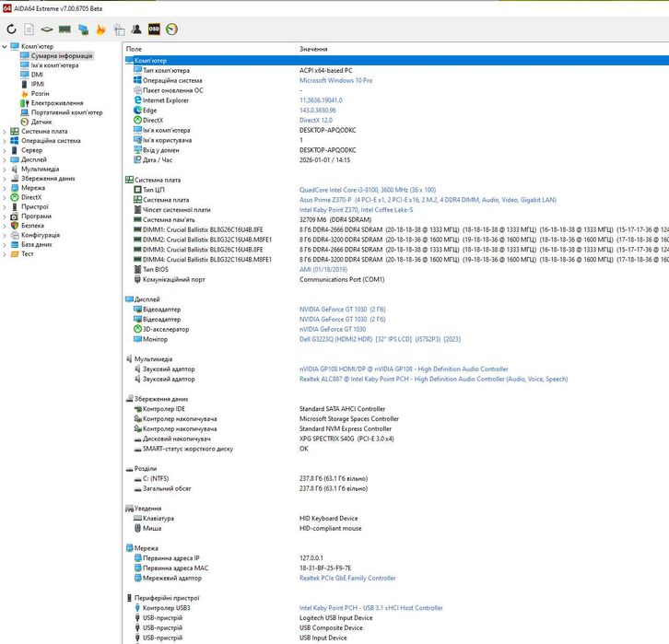
Task: Click the Дата / Час row
Action: coord(397,160)
